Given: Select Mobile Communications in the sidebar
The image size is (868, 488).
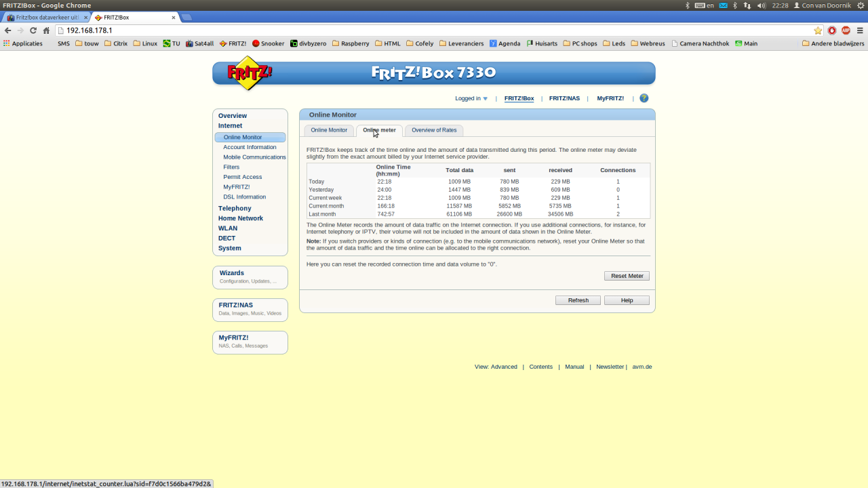Looking at the screenshot, I should click(254, 157).
